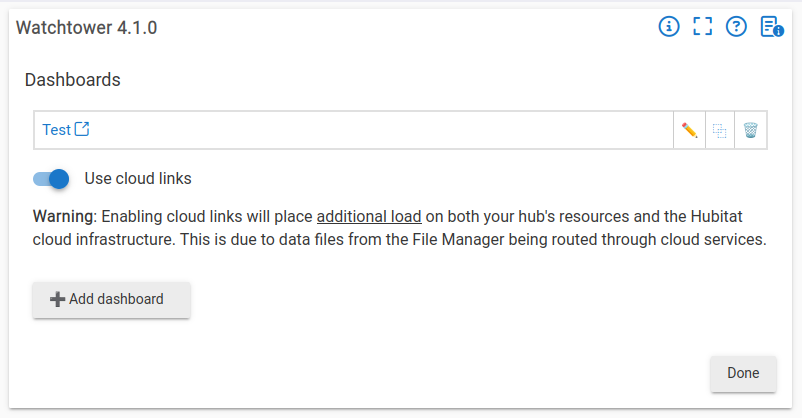Click the Watchtower 4.1.0 title
This screenshot has height=418, width=802.
pyautogui.click(x=87, y=28)
